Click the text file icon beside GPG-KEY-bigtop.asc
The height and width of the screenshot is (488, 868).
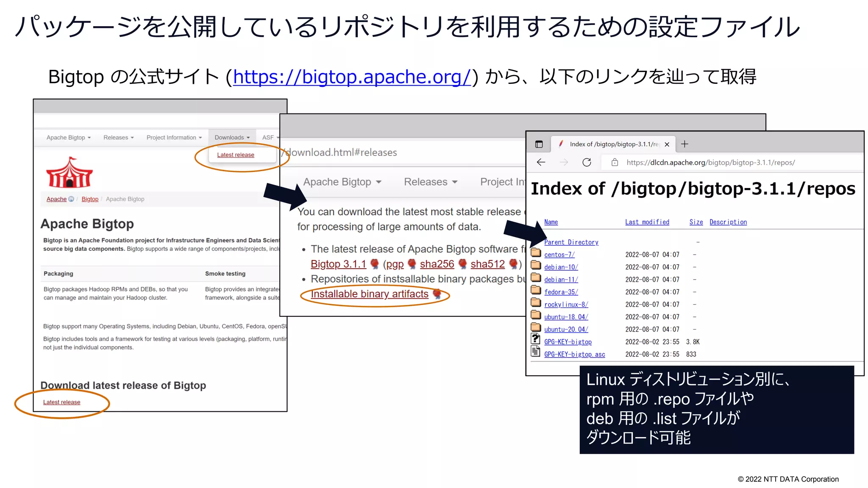(536, 351)
